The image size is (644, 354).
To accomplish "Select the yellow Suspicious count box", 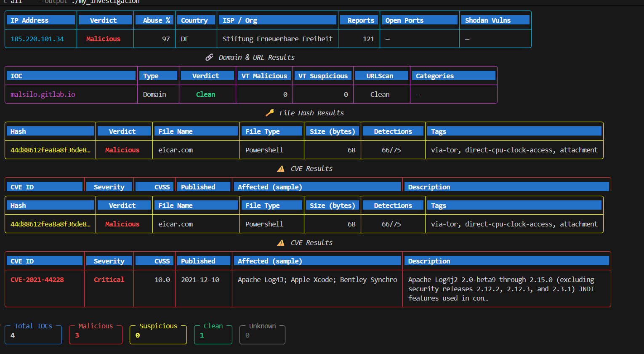I will [158, 334].
